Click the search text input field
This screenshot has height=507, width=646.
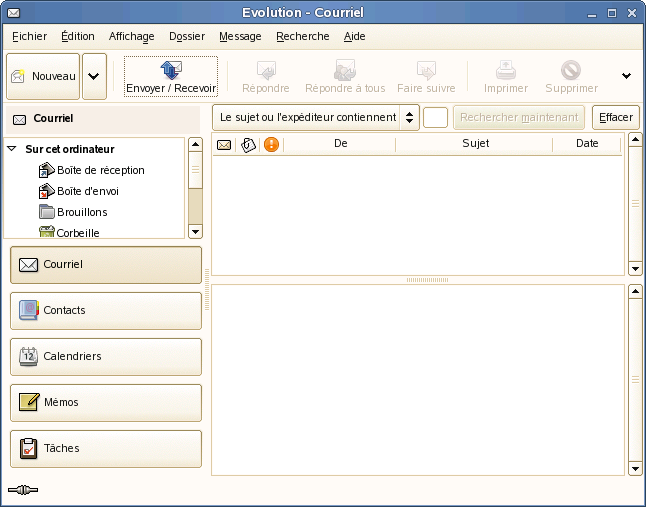pyautogui.click(x=435, y=117)
